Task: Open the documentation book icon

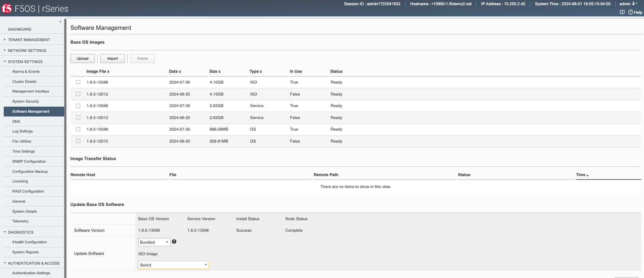Action: tap(622, 12)
